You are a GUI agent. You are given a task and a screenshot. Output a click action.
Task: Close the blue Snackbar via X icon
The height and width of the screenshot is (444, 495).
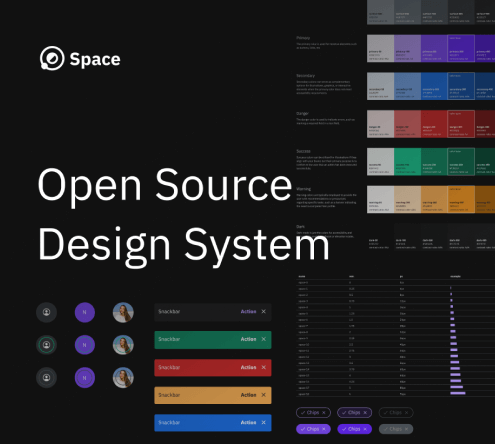tap(264, 423)
